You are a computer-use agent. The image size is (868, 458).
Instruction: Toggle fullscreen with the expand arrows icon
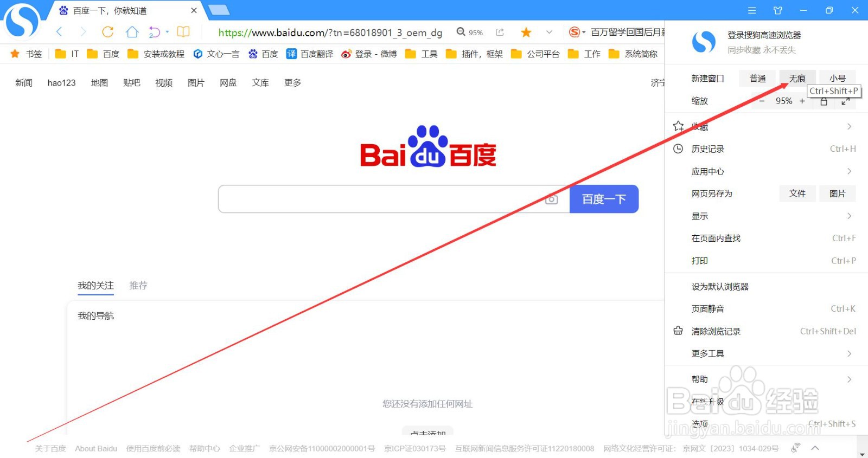coord(845,101)
